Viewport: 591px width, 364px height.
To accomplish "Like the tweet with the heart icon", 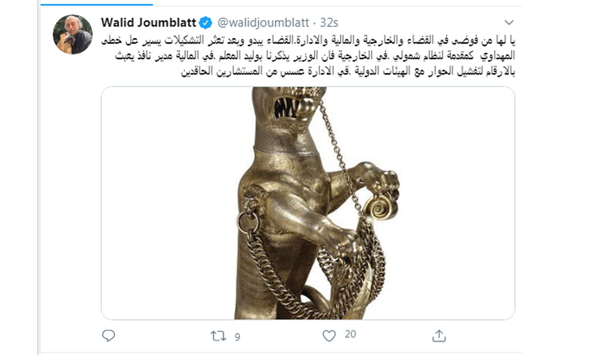I will [x=329, y=336].
